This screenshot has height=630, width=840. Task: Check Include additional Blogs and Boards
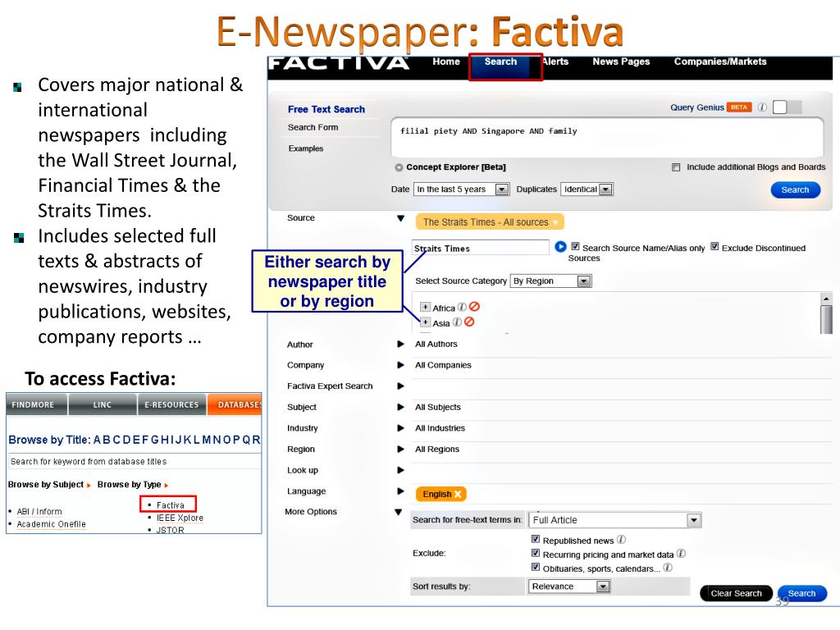pyautogui.click(x=676, y=167)
